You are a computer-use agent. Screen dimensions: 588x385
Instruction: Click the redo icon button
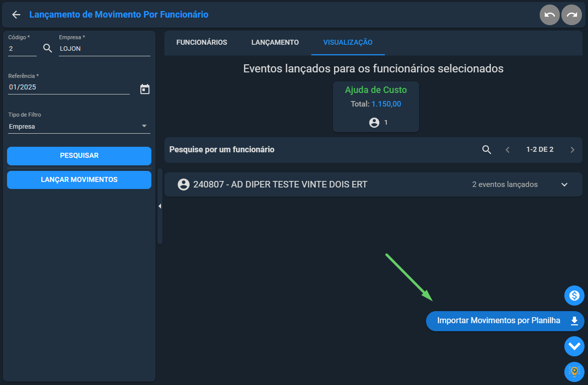571,15
